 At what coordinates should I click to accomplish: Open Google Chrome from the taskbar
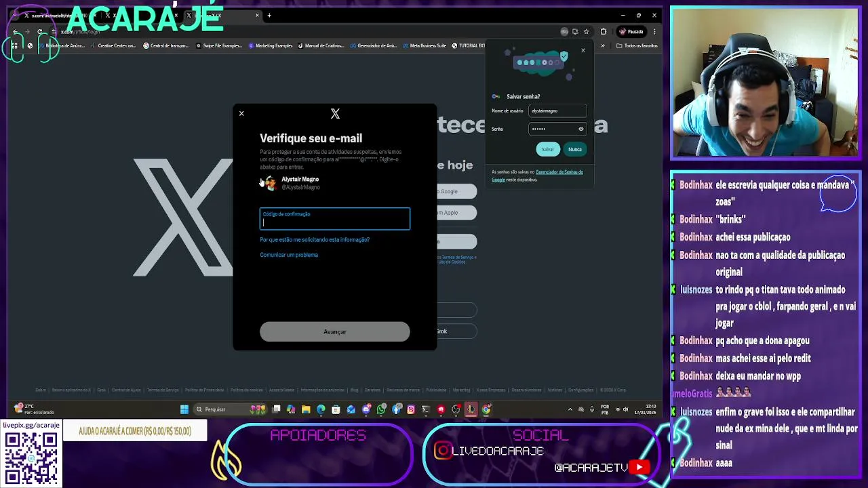(x=486, y=409)
